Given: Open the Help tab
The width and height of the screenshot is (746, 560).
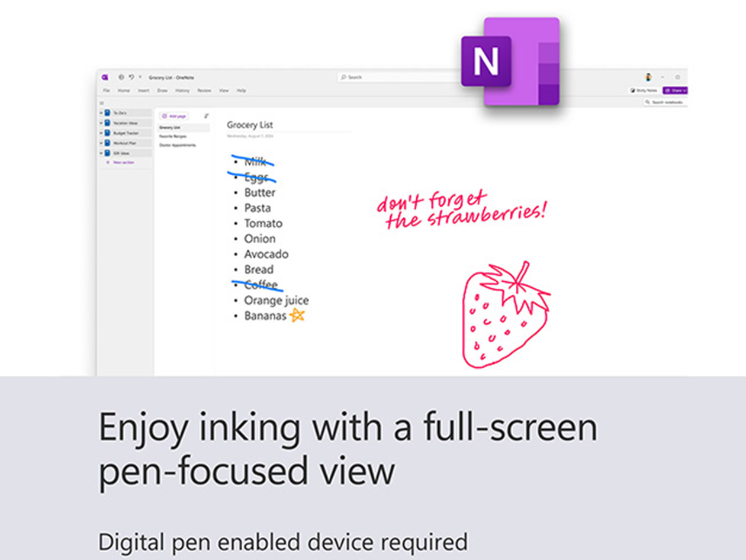Looking at the screenshot, I should pyautogui.click(x=242, y=91).
